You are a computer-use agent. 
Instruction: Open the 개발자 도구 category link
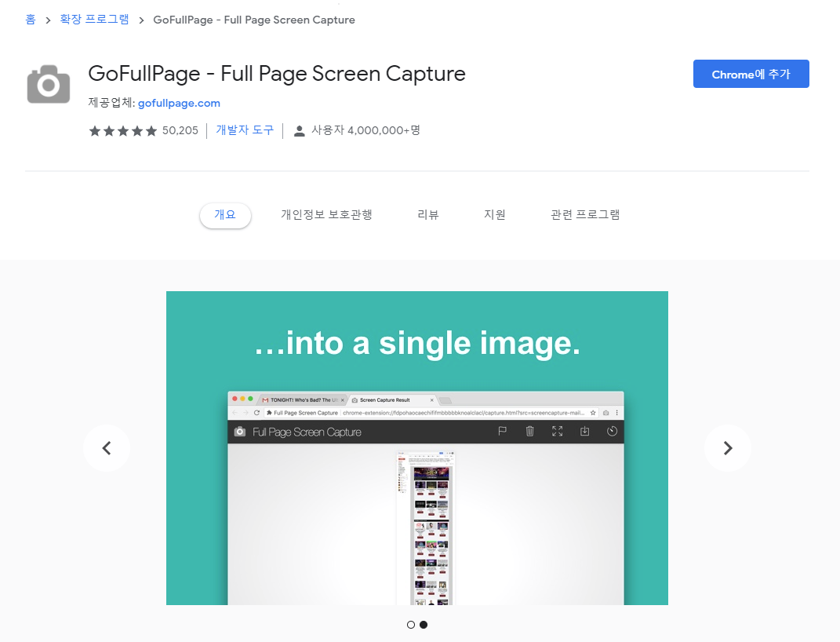coord(245,130)
